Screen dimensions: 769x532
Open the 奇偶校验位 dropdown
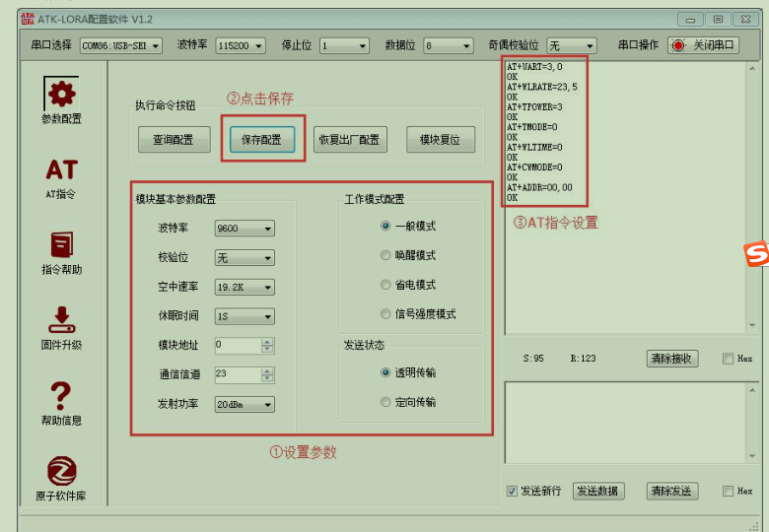coord(572,45)
